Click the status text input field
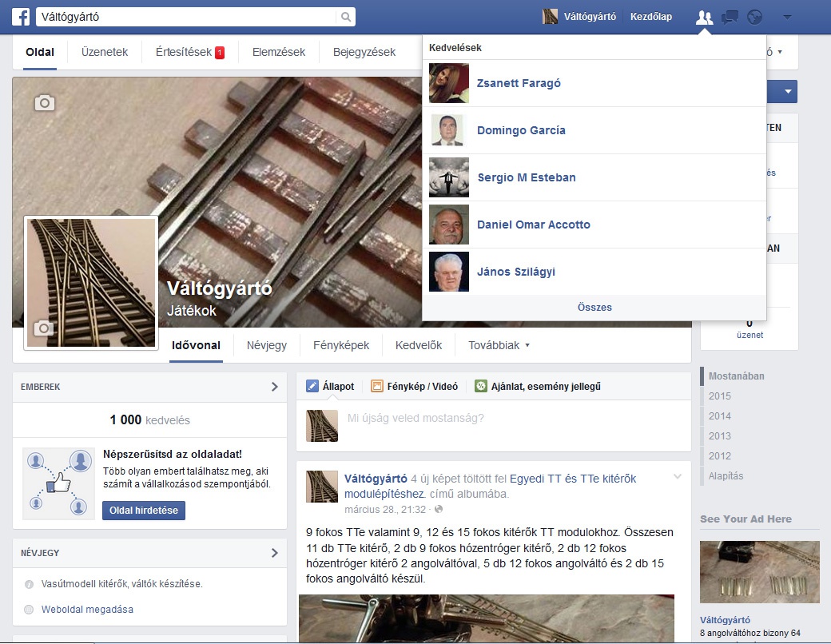The width and height of the screenshot is (831, 644). pos(511,418)
